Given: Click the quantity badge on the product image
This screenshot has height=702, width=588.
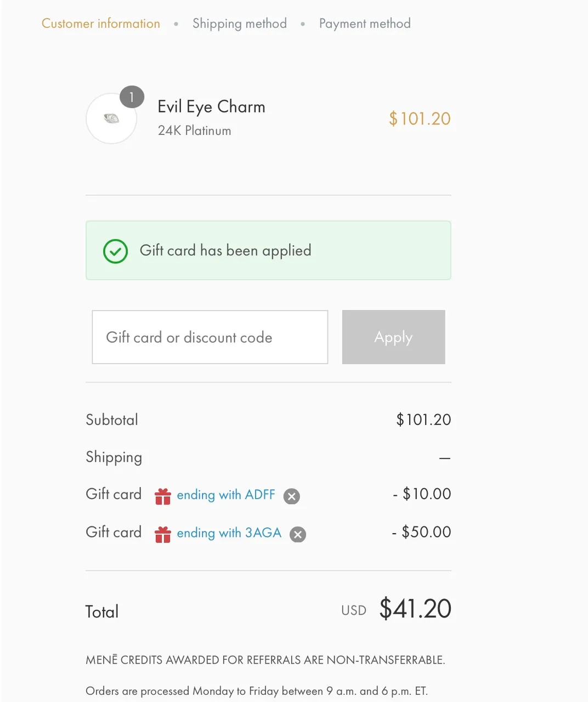Looking at the screenshot, I should (132, 98).
